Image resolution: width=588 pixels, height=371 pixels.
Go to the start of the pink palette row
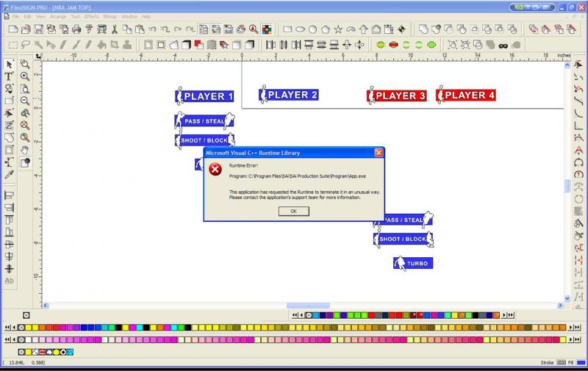(x=7, y=339)
